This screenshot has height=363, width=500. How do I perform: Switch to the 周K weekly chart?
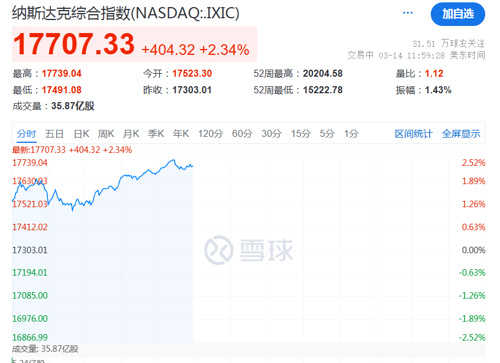pos(106,134)
